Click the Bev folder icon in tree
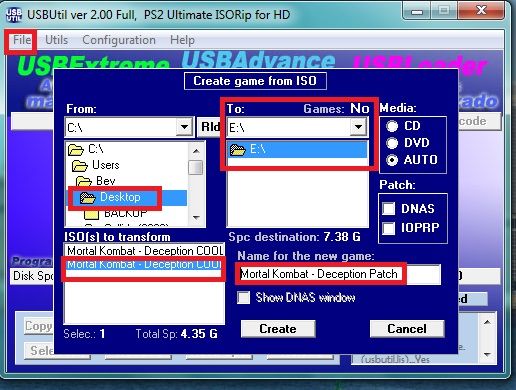 tap(84, 181)
